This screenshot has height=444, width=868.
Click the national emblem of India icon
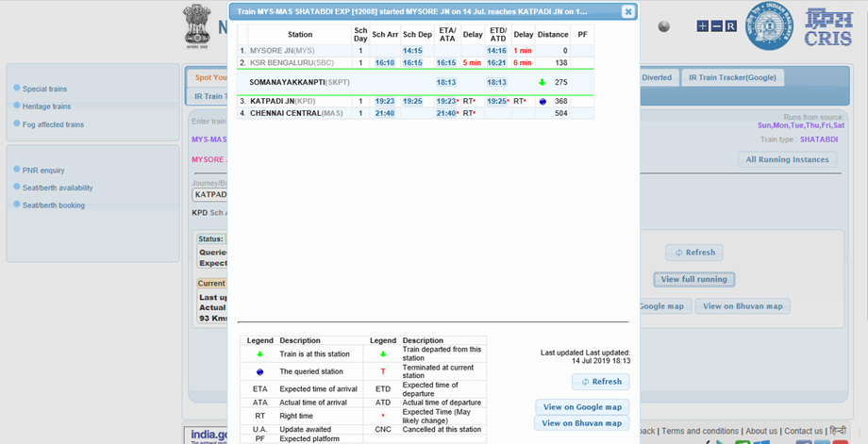point(197,27)
